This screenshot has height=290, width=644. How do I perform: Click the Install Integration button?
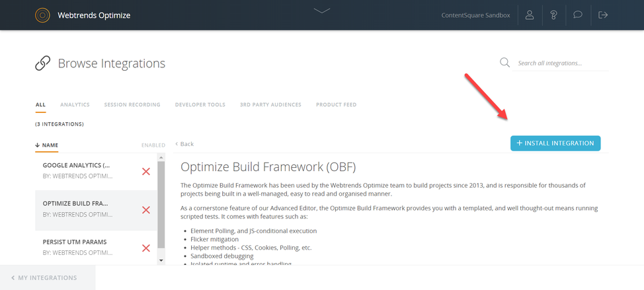tap(555, 143)
